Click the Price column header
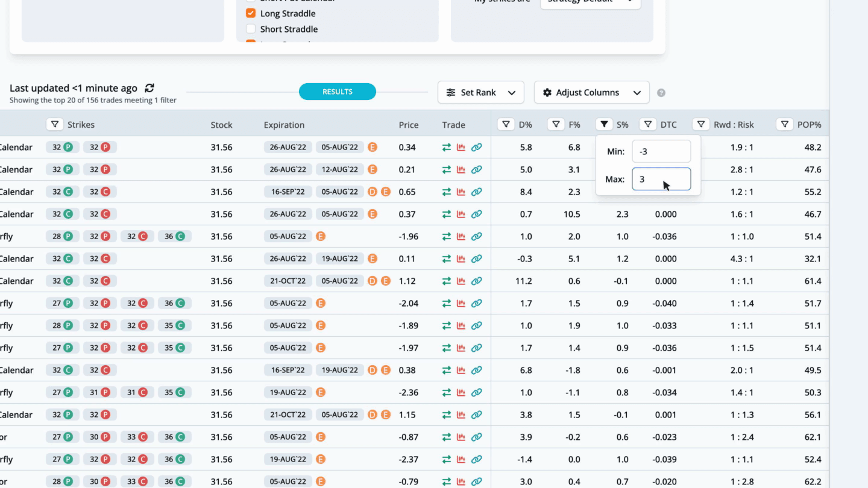This screenshot has width=868, height=488. (409, 125)
